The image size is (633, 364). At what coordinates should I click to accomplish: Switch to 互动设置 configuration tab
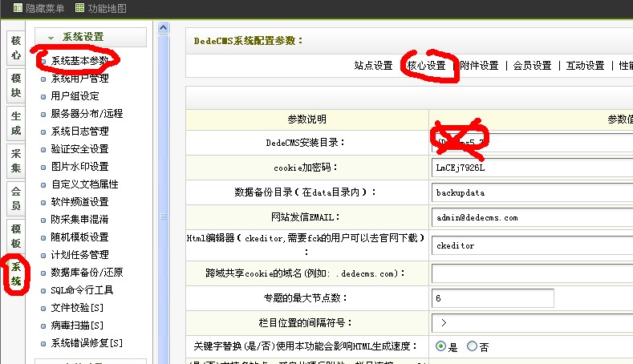585,66
